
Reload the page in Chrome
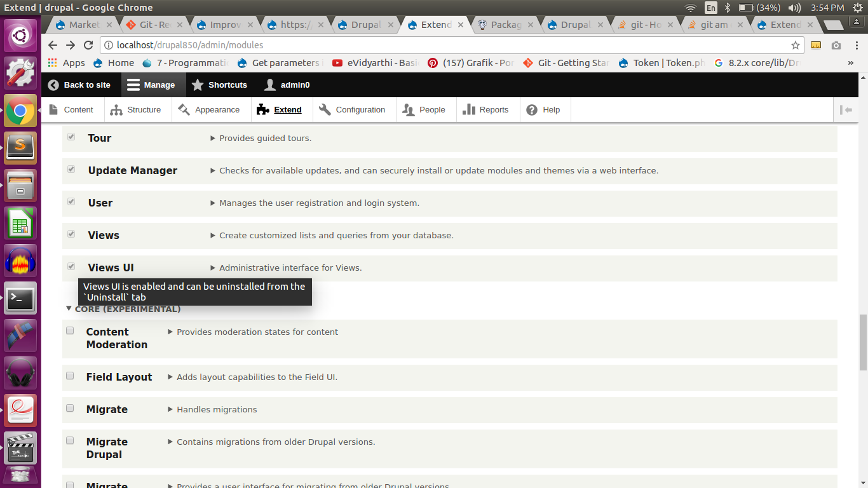click(88, 45)
